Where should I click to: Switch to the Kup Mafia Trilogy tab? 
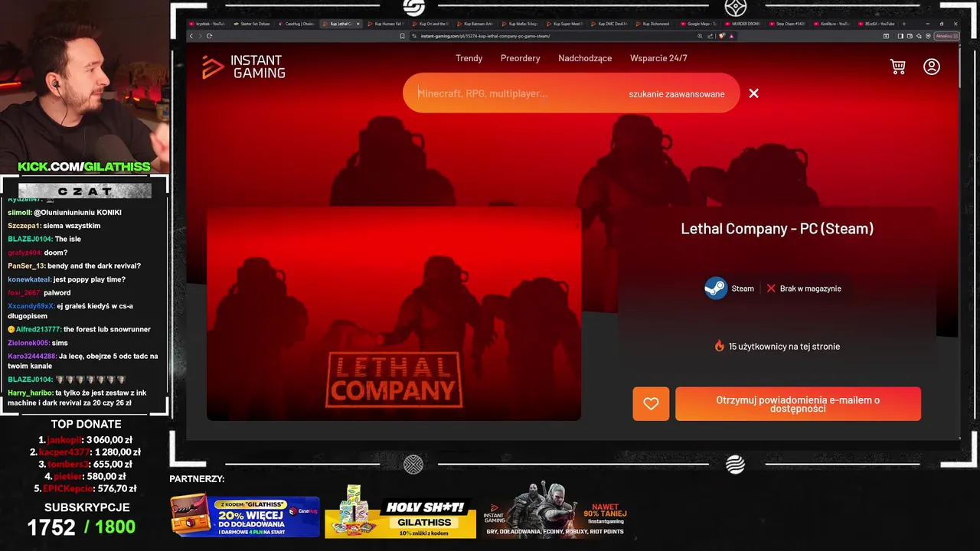(520, 24)
